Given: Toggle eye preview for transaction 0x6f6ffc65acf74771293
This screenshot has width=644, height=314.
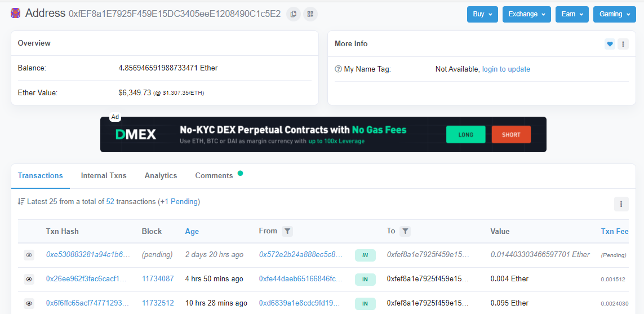Looking at the screenshot, I should click(29, 303).
